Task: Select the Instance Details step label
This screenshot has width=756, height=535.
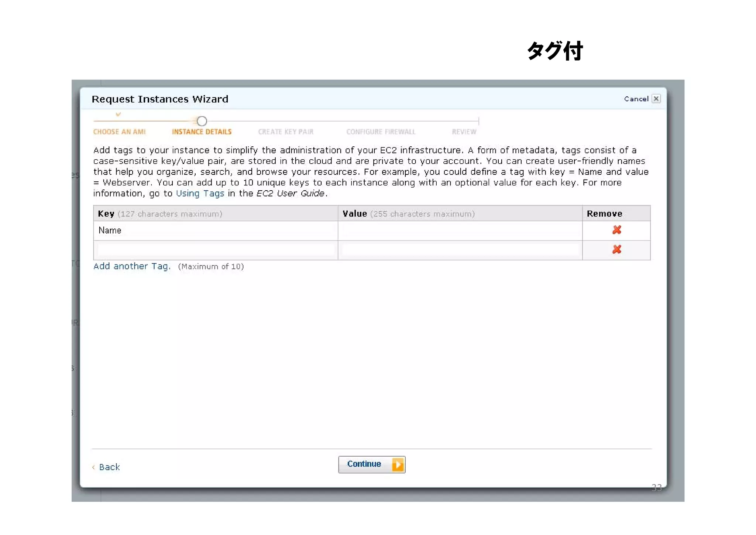Action: point(202,132)
